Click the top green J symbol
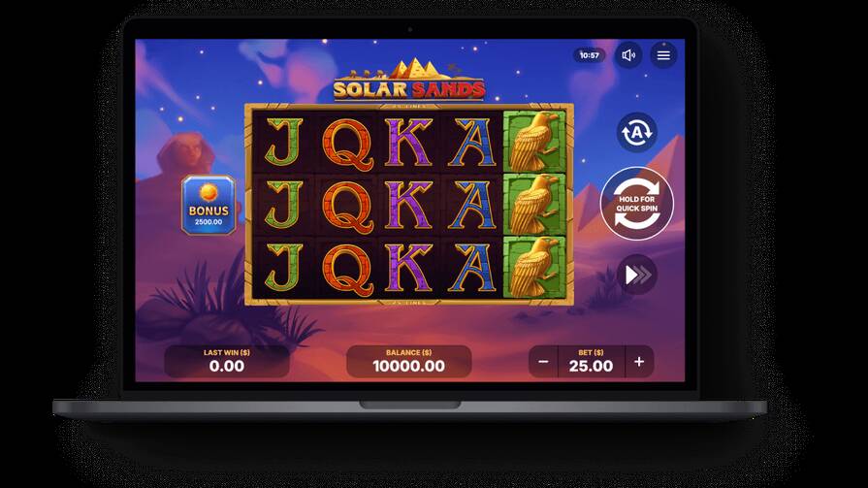 [283, 142]
